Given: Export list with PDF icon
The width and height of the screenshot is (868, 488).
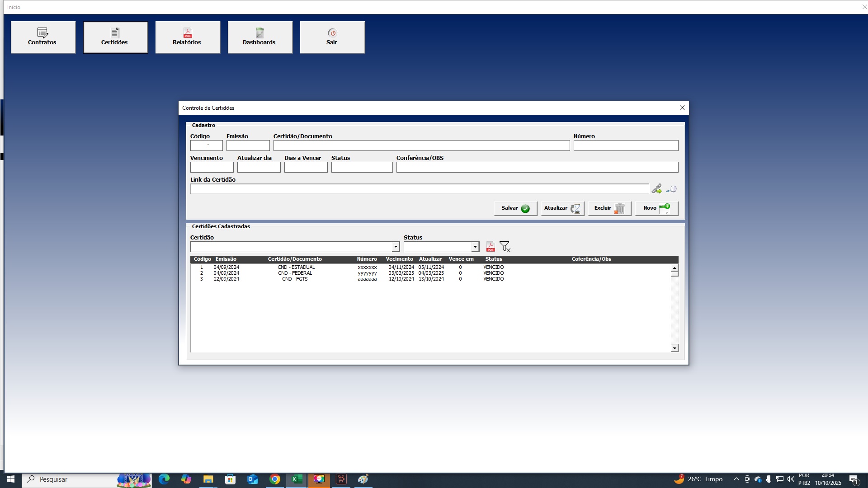Looking at the screenshot, I should (x=491, y=247).
